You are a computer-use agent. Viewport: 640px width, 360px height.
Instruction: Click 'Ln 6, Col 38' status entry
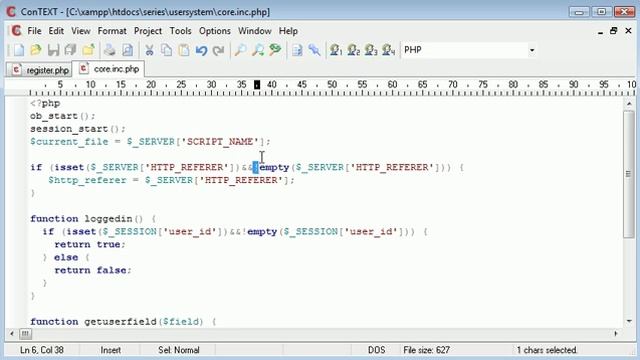pos(42,350)
